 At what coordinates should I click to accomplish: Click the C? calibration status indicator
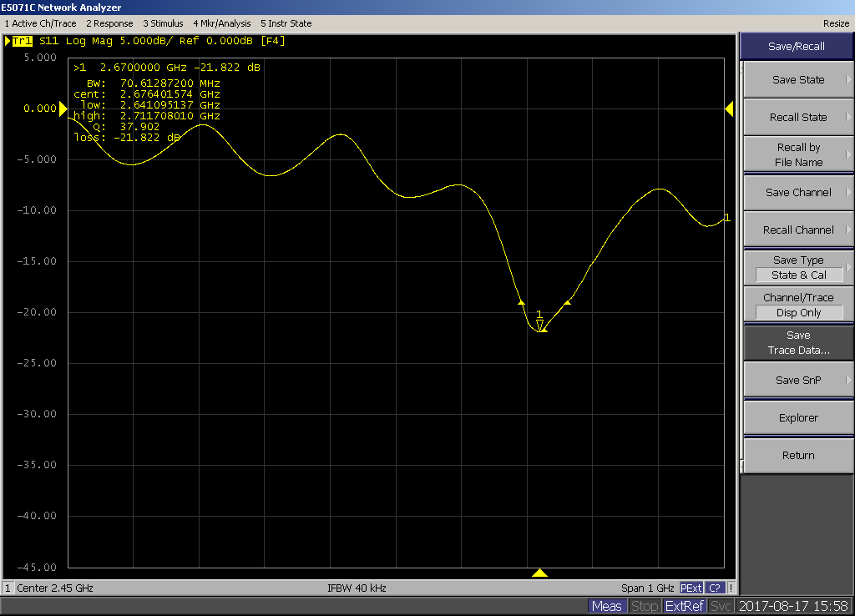(716, 588)
